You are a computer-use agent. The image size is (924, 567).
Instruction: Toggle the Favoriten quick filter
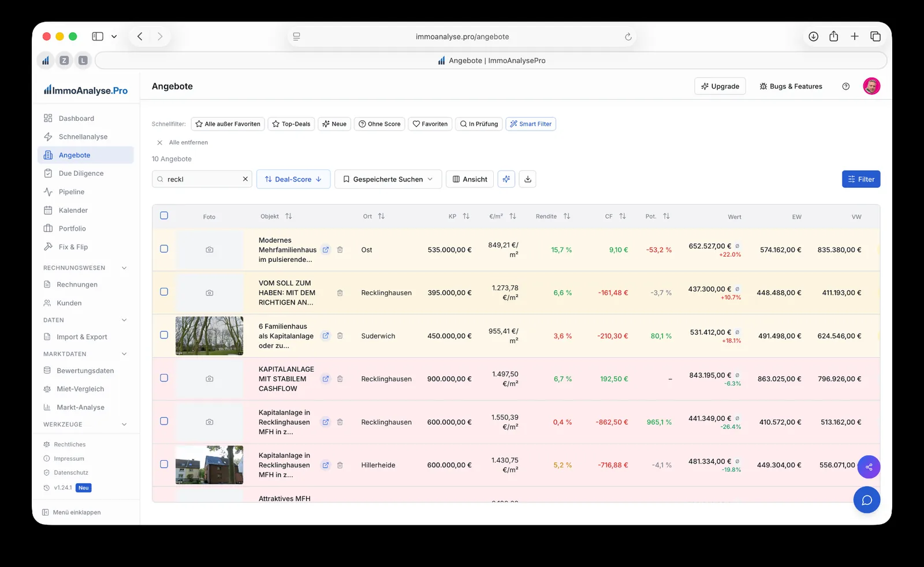[430, 124]
